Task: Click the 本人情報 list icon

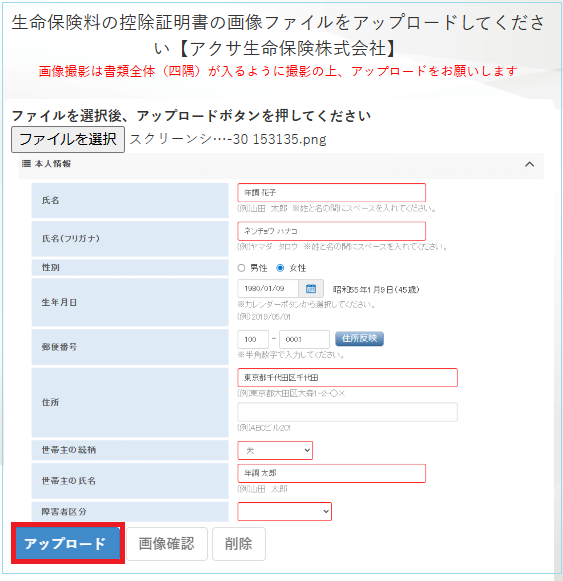Action: pyautogui.click(x=26, y=163)
